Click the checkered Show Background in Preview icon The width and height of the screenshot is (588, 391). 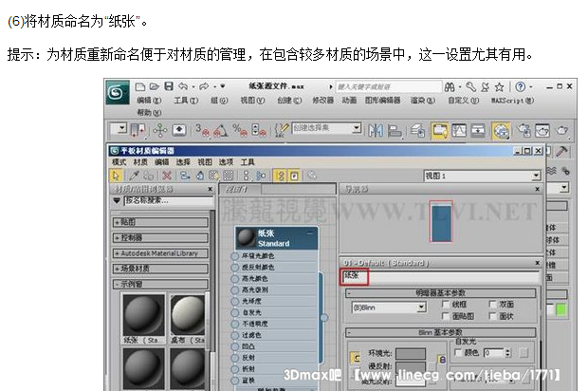point(228,176)
